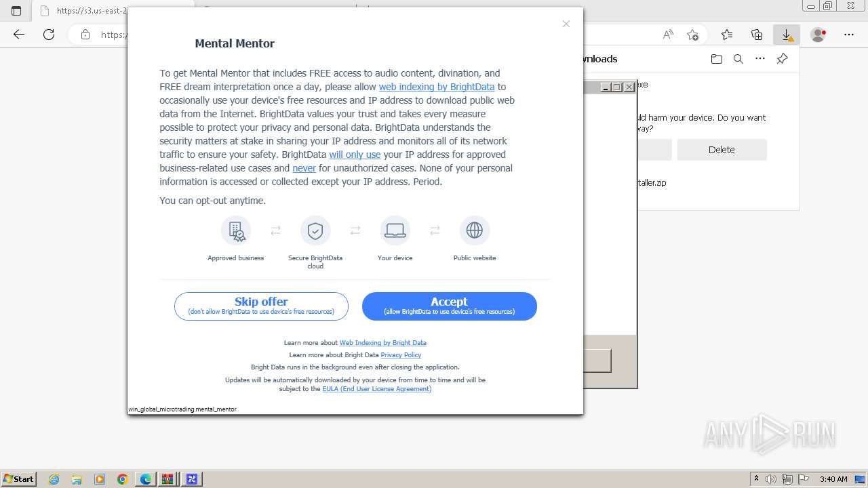
Task: Open the Windows Start menu
Action: [19, 479]
